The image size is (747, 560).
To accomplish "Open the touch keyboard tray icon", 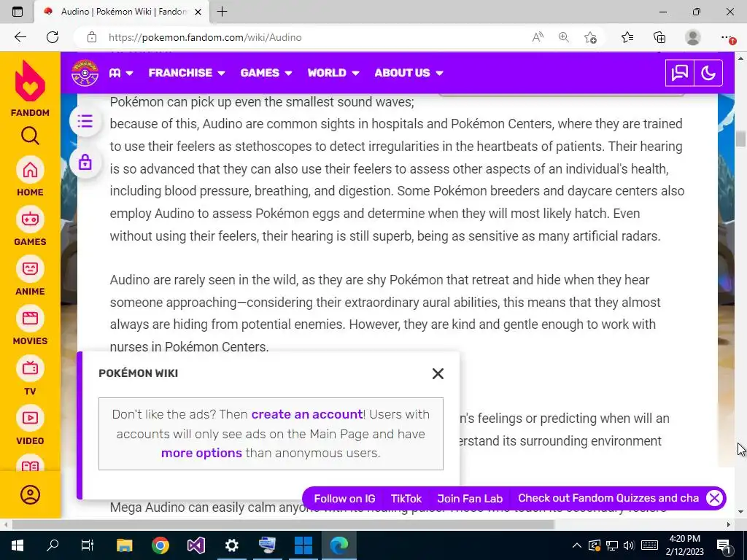I will (x=649, y=545).
